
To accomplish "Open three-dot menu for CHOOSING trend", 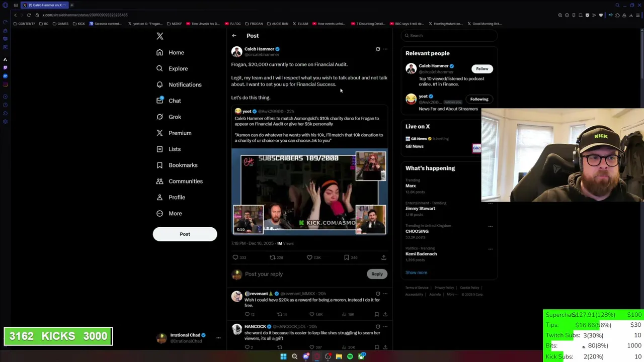I will click(x=491, y=226).
